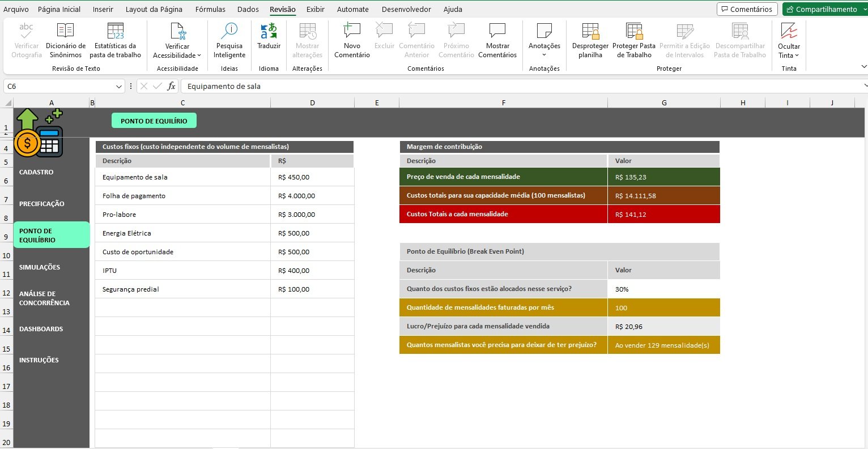Screen dimensions: 868x449
Task: Navigate to SIMULAÇÕES in the sidebar
Action: click(40, 267)
